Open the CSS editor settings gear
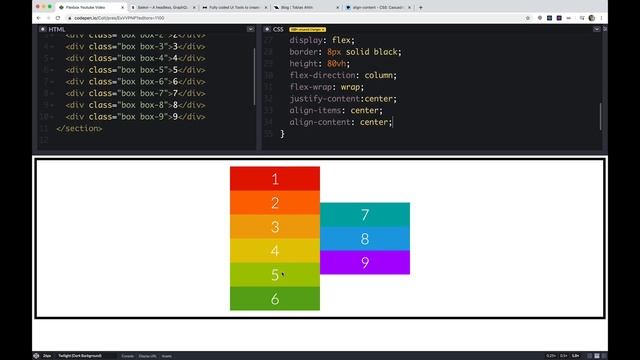 point(267,29)
